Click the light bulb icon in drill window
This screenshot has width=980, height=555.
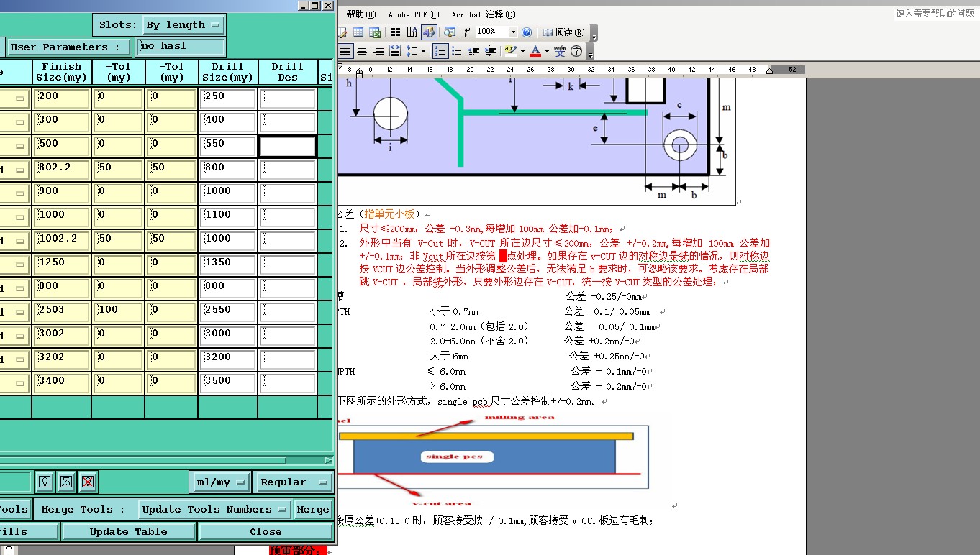pos(45,482)
